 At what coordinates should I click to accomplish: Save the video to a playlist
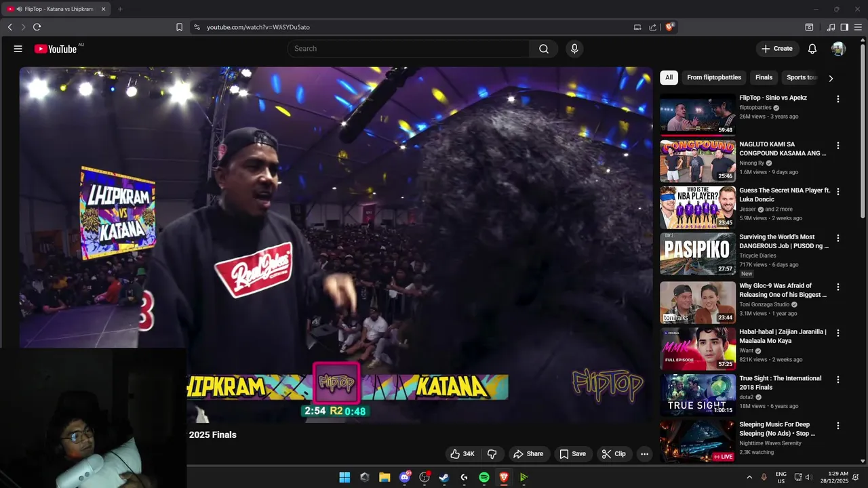click(x=572, y=454)
